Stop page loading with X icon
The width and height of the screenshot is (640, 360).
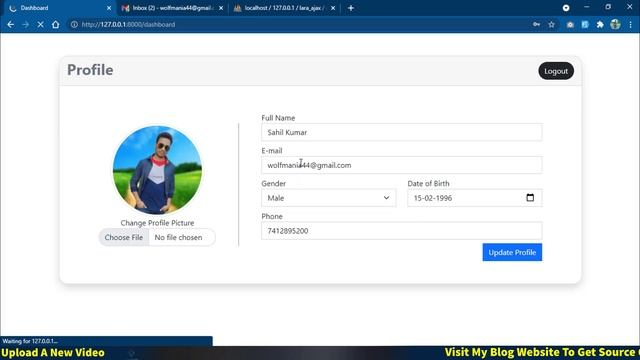pos(40,24)
